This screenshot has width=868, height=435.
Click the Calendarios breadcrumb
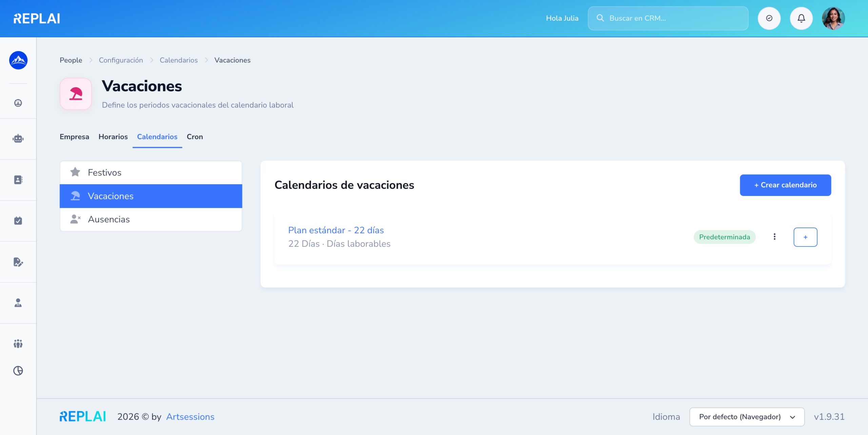tap(179, 60)
